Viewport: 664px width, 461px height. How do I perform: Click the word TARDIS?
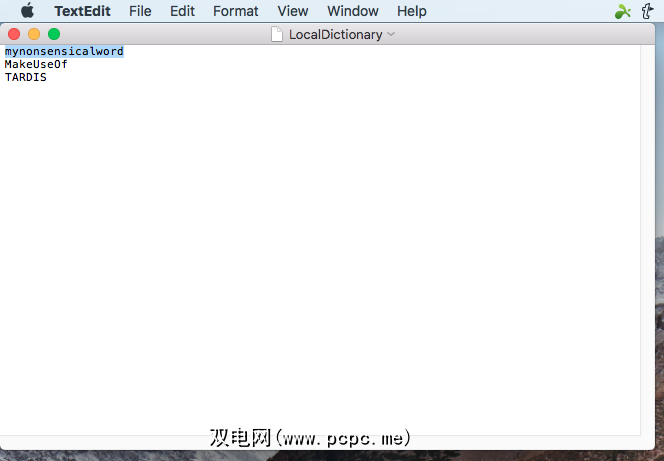click(x=25, y=77)
